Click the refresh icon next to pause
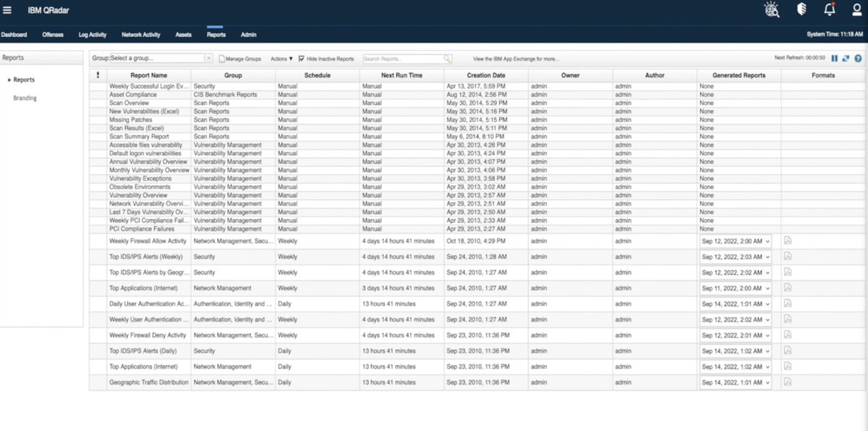This screenshot has width=868, height=431. [x=846, y=59]
